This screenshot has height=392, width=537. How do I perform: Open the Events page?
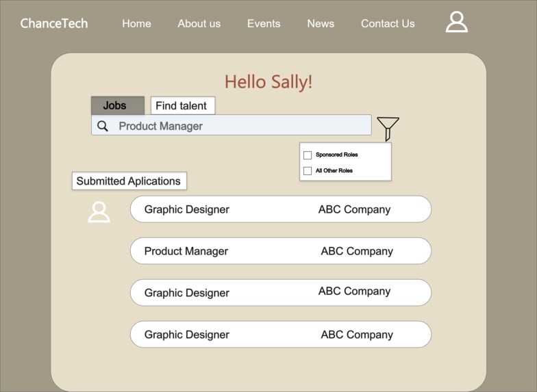[264, 23]
